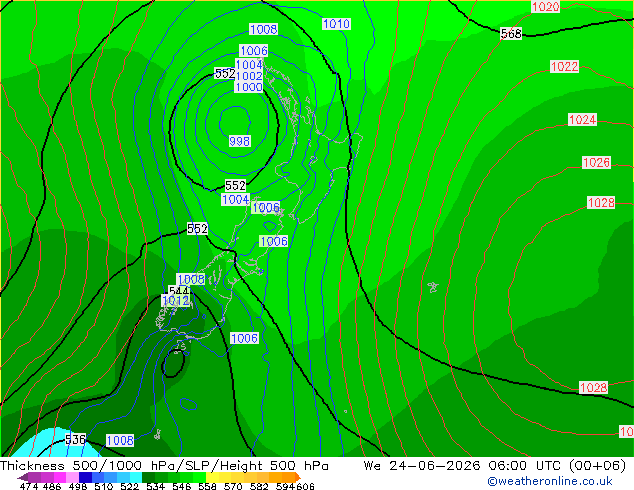Click the 1010 isobar label

tap(336, 24)
